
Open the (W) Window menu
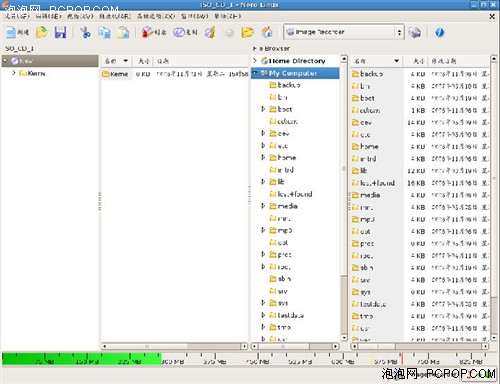click(195, 16)
